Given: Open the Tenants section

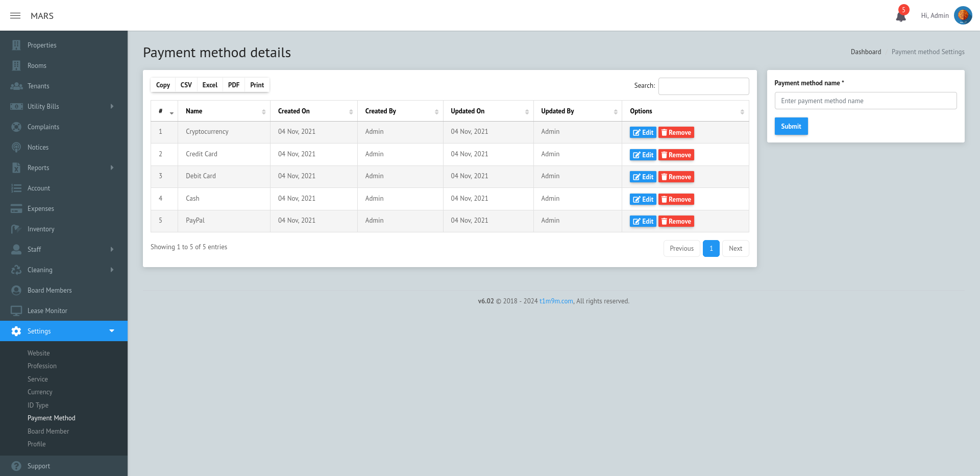Looking at the screenshot, I should [x=38, y=86].
